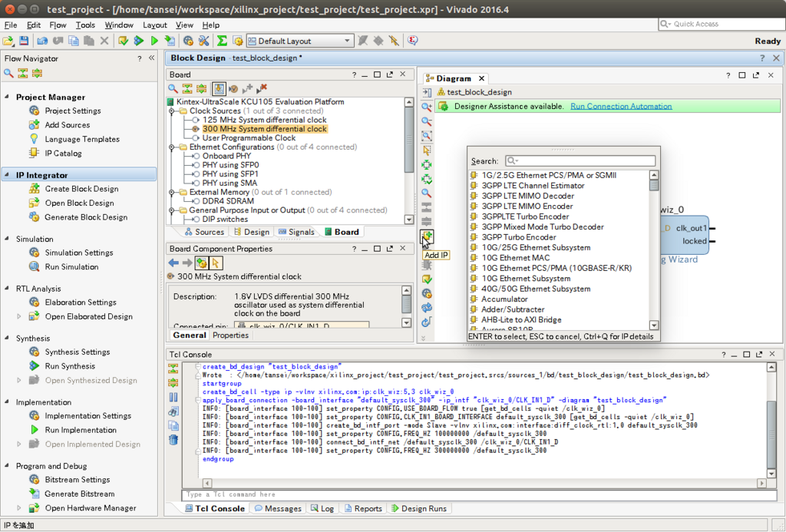Collapse the External Memory tree node

point(171,192)
